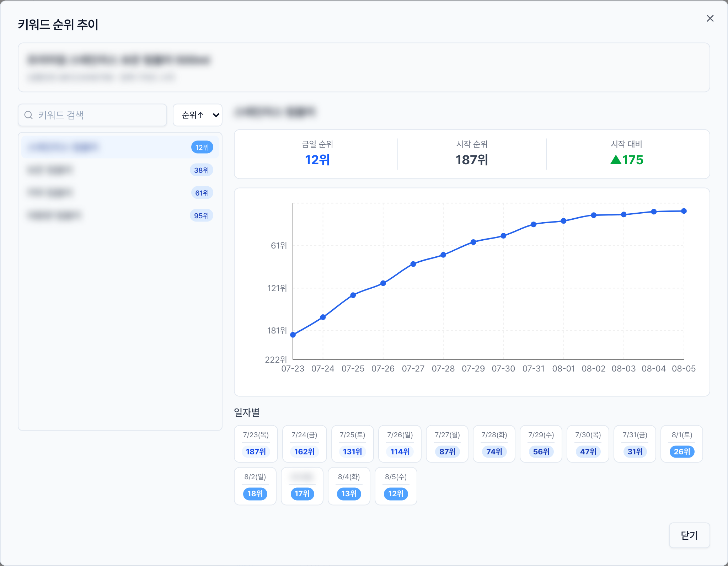The image size is (728, 566).
Task: Open the 순위↑ sort dropdown
Action: 198,115
